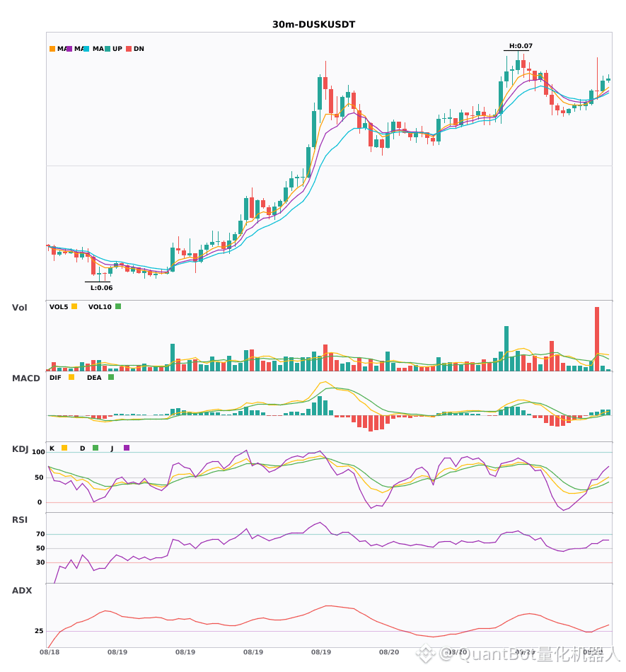Click the yellow VOL5 legend swatch
The width and height of the screenshot is (626, 672).
pyautogui.click(x=74, y=306)
